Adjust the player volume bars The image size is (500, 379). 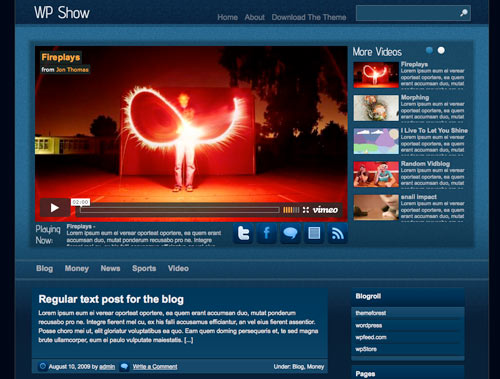[291, 210]
